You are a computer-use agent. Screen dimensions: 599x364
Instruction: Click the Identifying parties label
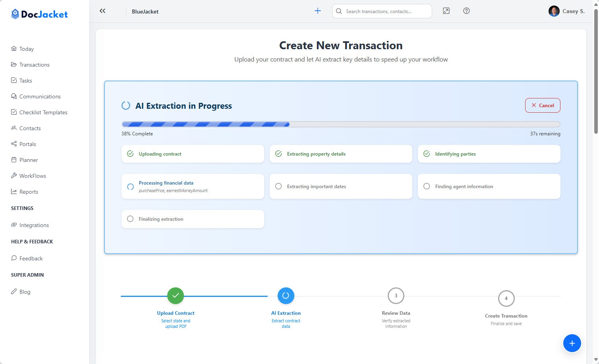[x=455, y=154]
